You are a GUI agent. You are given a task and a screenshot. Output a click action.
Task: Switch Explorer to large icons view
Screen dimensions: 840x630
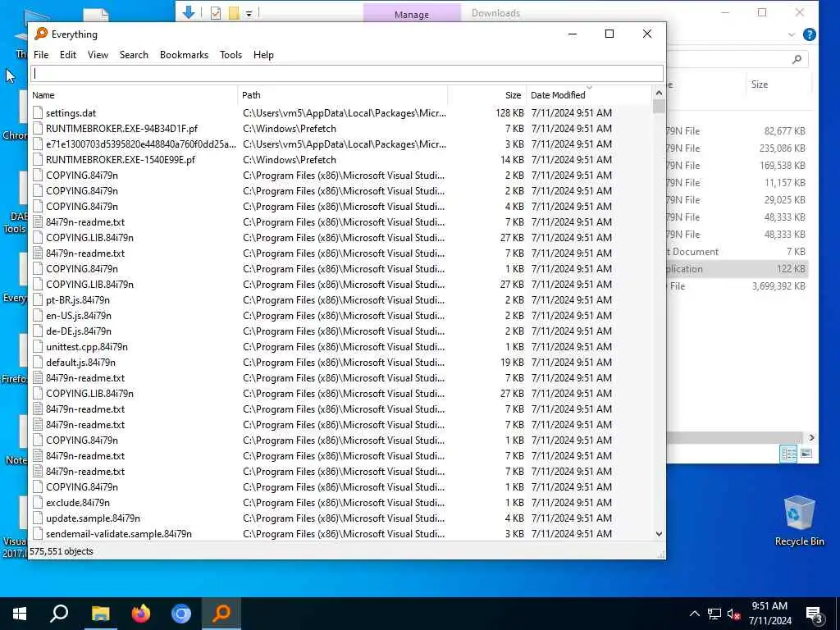coord(806,454)
